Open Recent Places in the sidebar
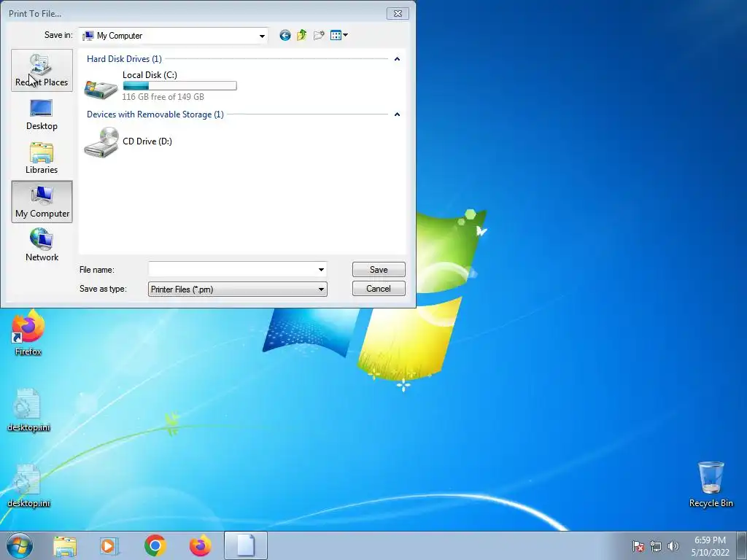Image resolution: width=747 pixels, height=560 pixels. tap(42, 71)
